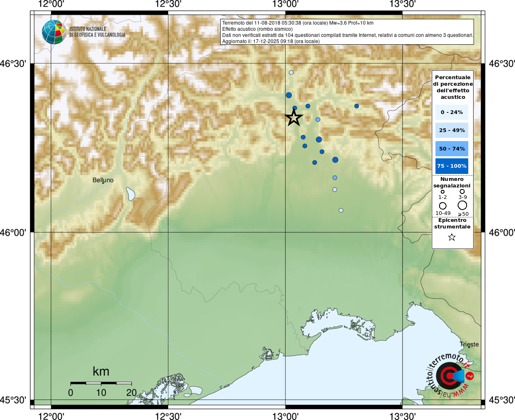Click the 46°00' latitude label on right axis
The height and width of the screenshot is (420, 515).
click(x=502, y=233)
